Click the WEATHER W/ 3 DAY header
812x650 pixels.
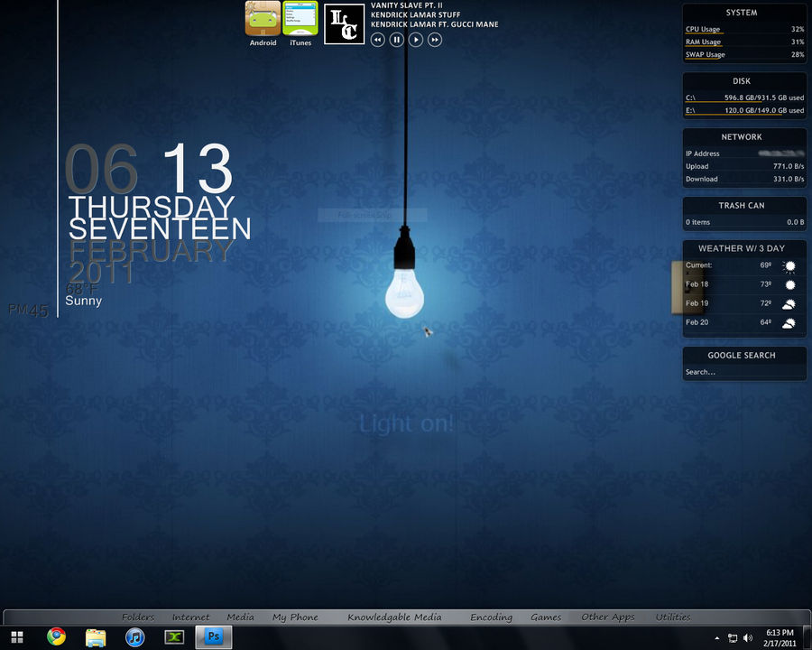click(742, 248)
